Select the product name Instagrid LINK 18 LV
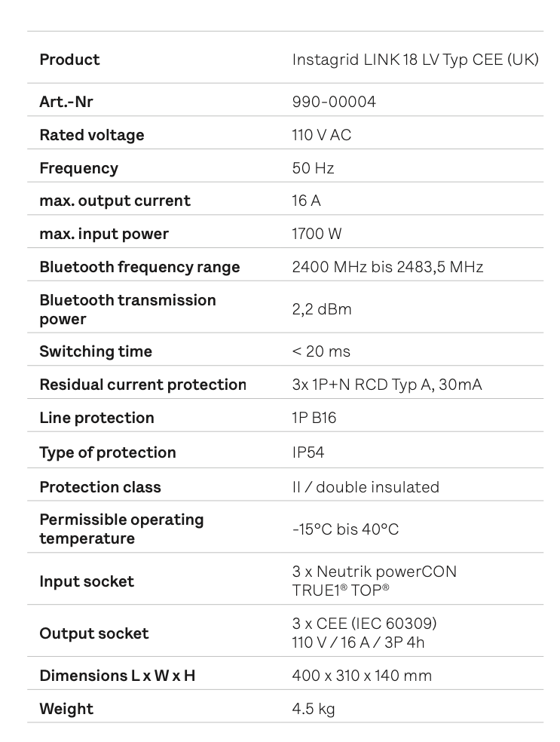The height and width of the screenshot is (742, 560). coord(415,60)
